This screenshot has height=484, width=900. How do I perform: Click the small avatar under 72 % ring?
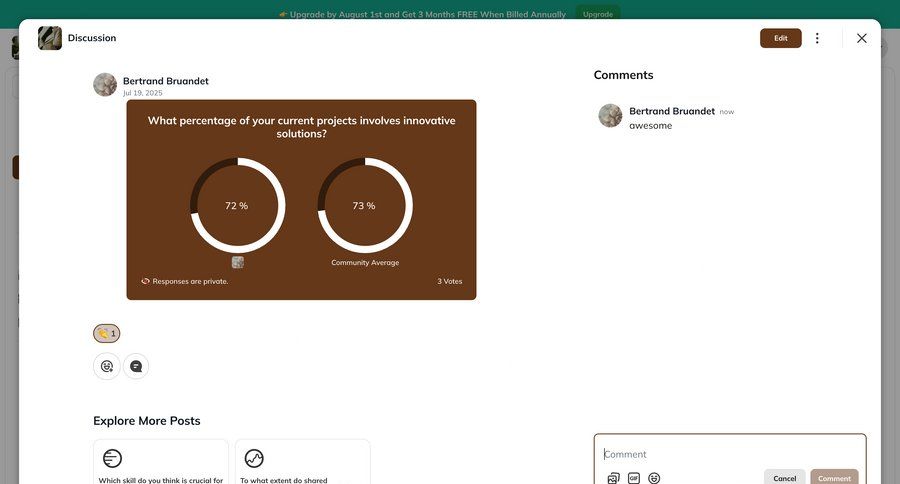tap(238, 262)
